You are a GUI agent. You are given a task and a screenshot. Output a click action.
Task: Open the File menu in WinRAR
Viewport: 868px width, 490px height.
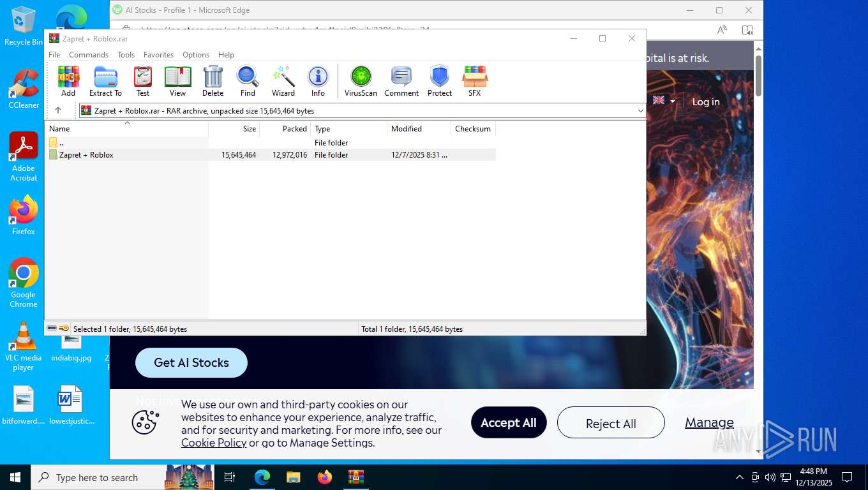pos(54,55)
